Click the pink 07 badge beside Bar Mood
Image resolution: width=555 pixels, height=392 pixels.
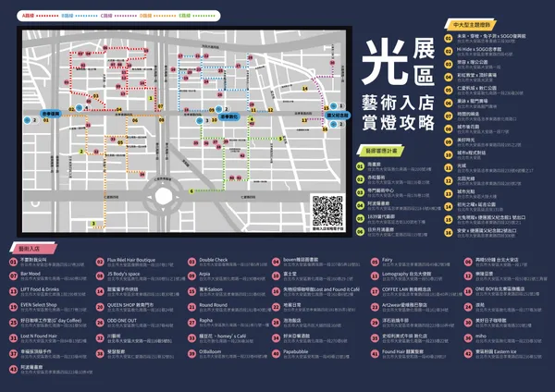pos(14,276)
